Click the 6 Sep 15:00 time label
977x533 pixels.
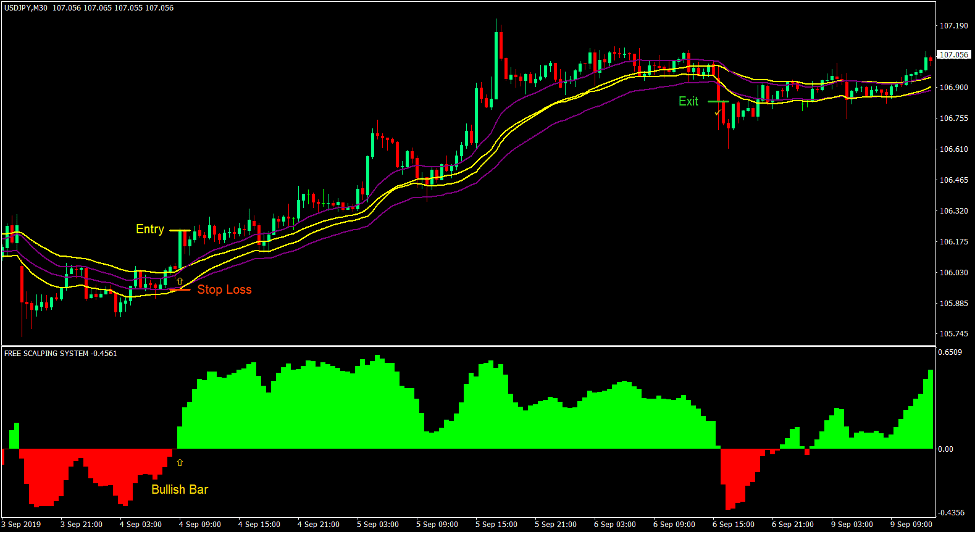[732, 524]
